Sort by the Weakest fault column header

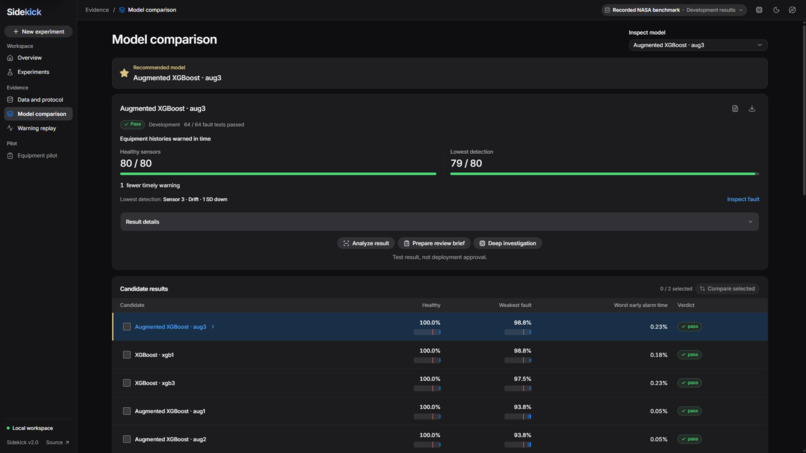(515, 305)
